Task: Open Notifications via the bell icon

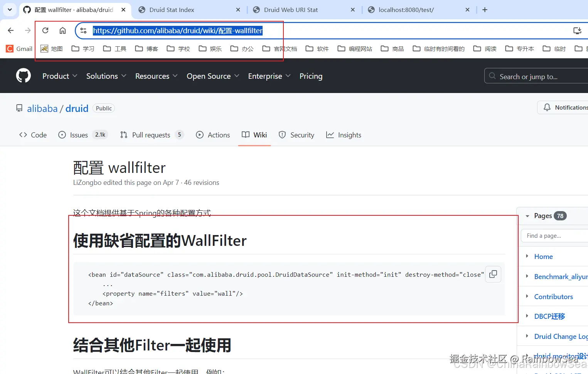Action: tap(547, 107)
